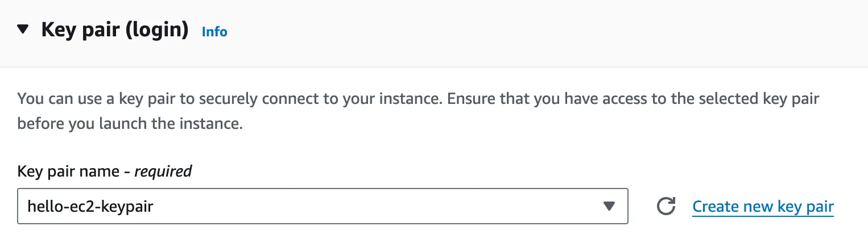Click the italic word required in label
The height and width of the screenshot is (243, 868).
point(163,171)
